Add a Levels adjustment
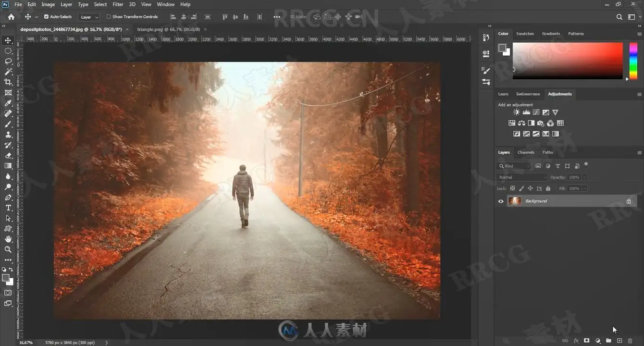The width and height of the screenshot is (644, 346). coord(526,112)
